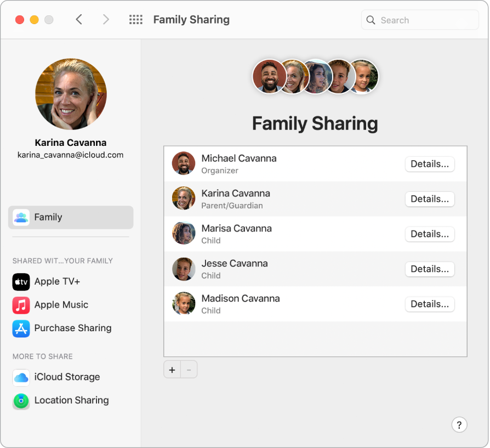490x448 pixels.
Task: Open Details for Michael Cavanna
Action: (429, 163)
